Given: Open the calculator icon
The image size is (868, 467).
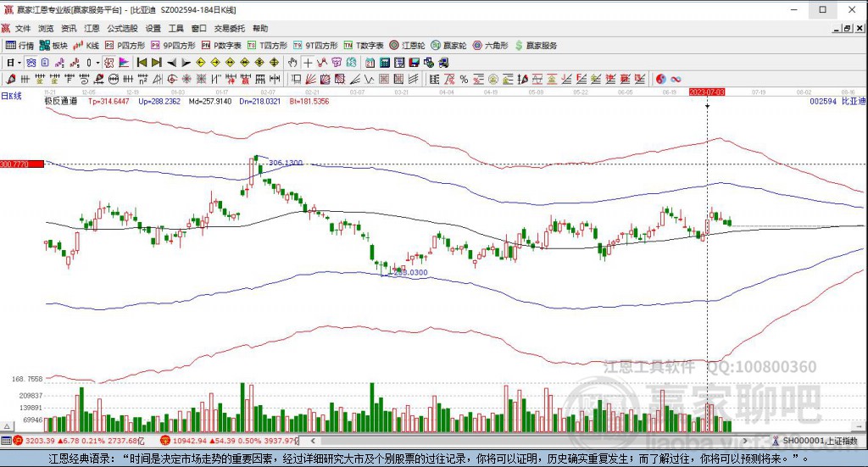Looking at the screenshot, I should coord(385,63).
